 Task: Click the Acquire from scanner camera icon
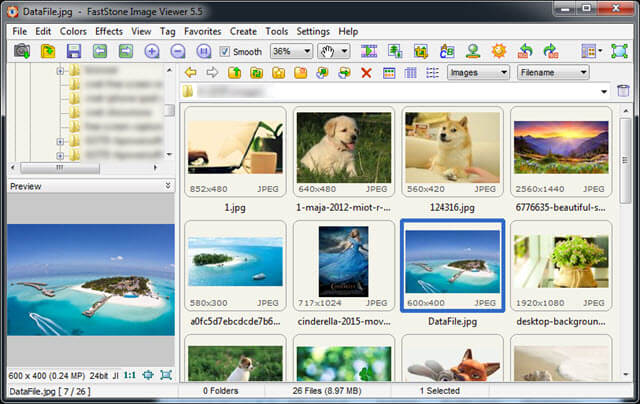click(x=22, y=51)
